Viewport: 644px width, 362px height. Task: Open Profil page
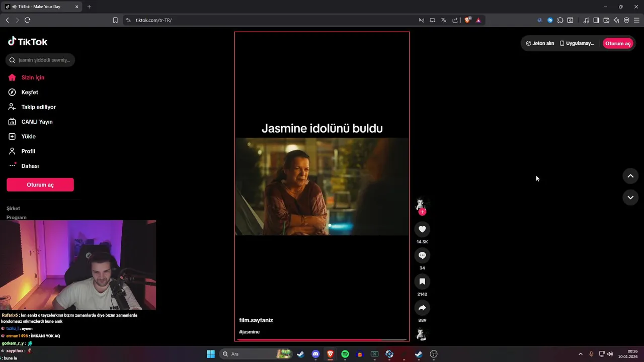(22, 151)
